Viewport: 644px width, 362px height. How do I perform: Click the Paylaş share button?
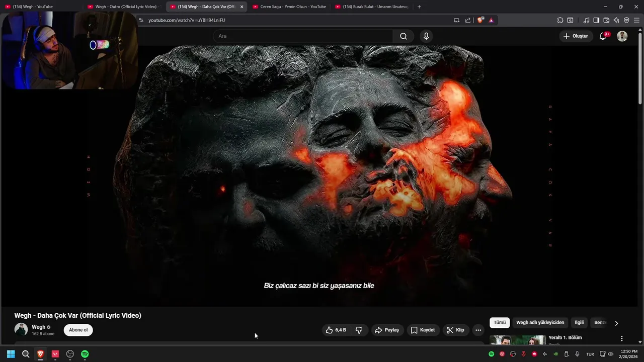[387, 330]
